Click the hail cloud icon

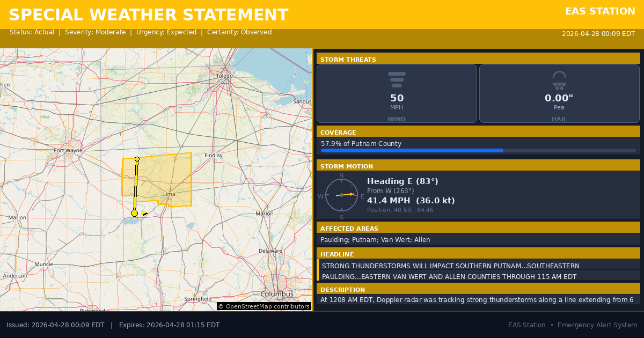coord(559,80)
